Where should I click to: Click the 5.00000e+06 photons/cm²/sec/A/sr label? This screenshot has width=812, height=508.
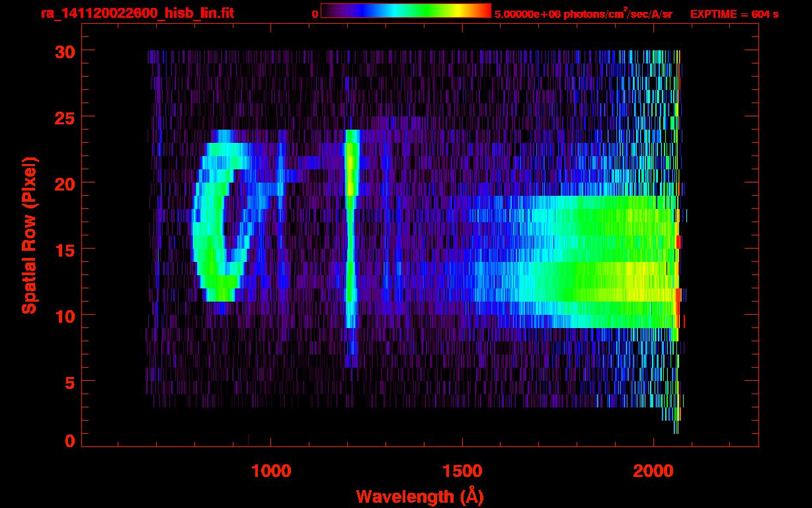(583, 14)
